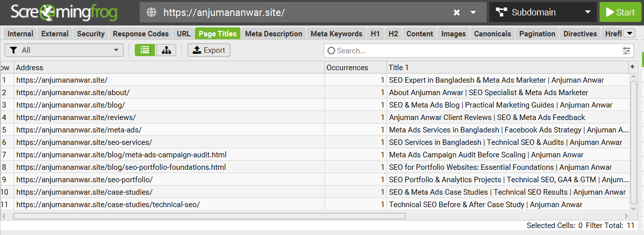The height and width of the screenshot is (235, 644).
Task: Export the page titles data
Action: click(209, 50)
